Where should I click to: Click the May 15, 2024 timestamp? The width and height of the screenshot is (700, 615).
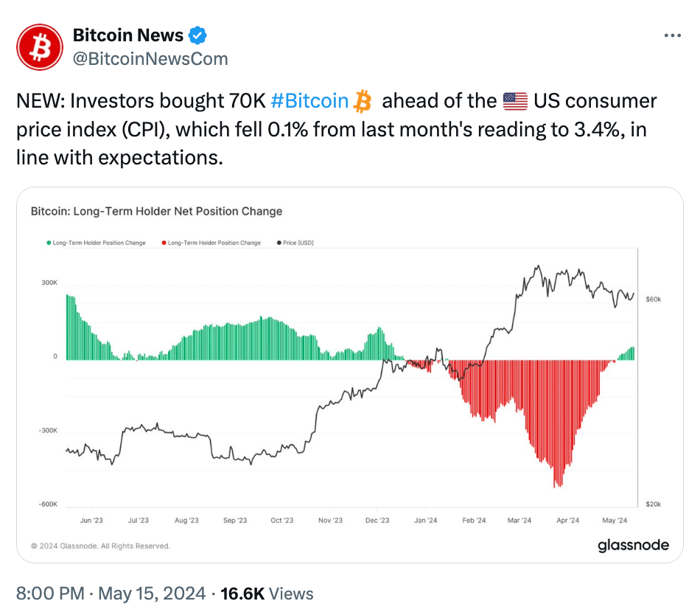[x=150, y=593]
